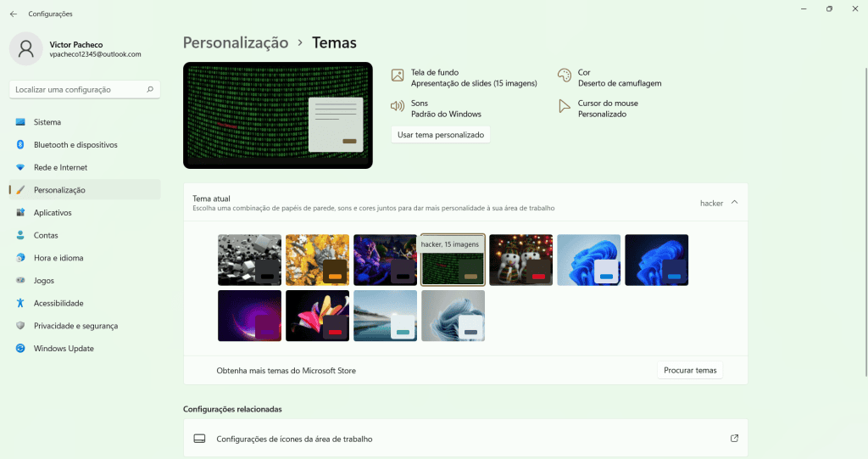
Task: Click Procurar temas button
Action: tap(690, 370)
